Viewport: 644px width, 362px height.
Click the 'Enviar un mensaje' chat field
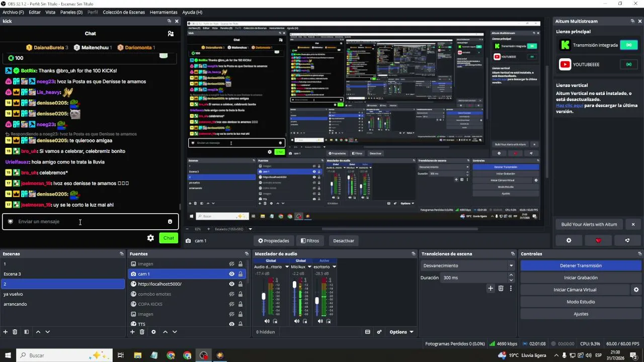(x=91, y=222)
